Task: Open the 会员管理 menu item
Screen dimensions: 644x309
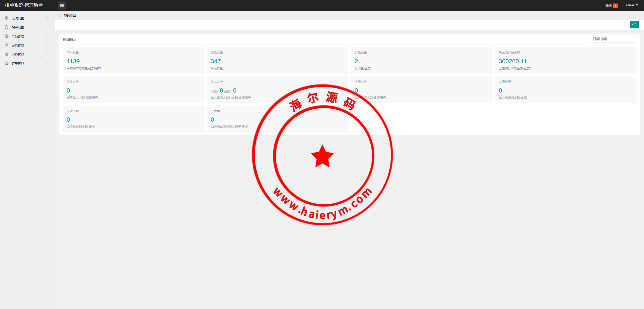Action: 18,45
